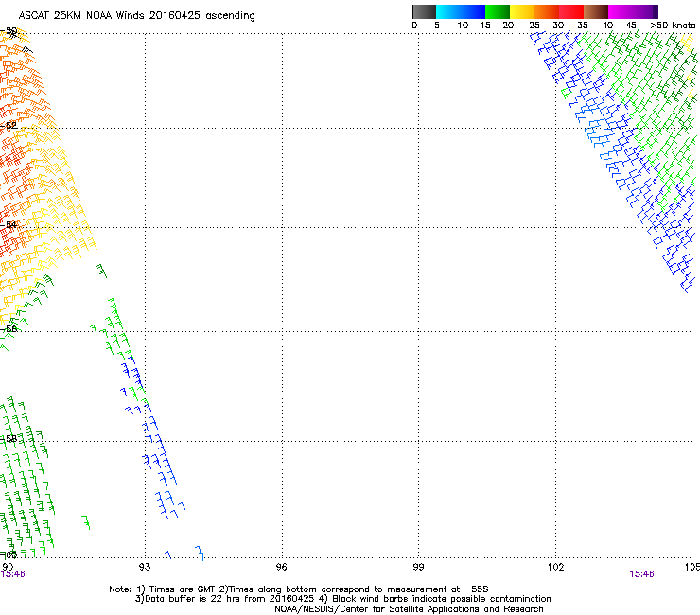This screenshot has width=700, height=615.
Task: Click the orange 25-30 knots color segment
Action: tap(547, 11)
